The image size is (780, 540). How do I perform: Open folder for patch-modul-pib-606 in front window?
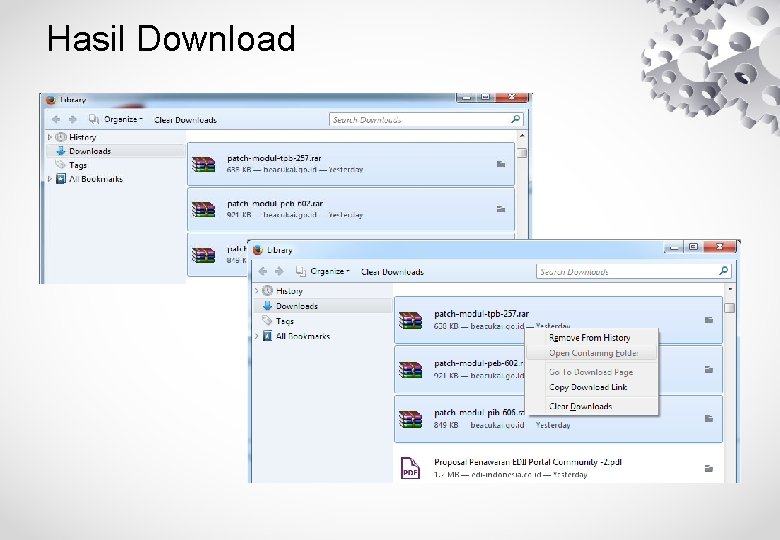click(x=709, y=419)
